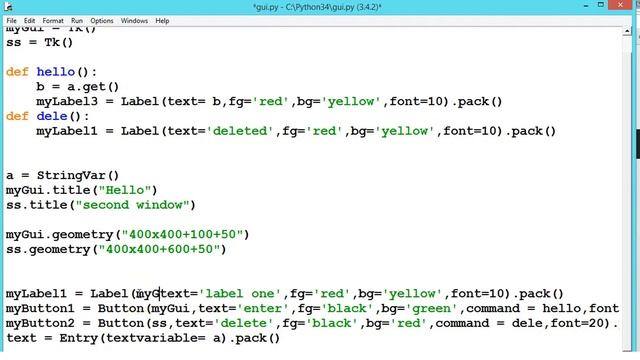Image resolution: width=640 pixels, height=360 pixels.
Task: Click the 'a = StringVar()' line
Action: click(x=62, y=176)
